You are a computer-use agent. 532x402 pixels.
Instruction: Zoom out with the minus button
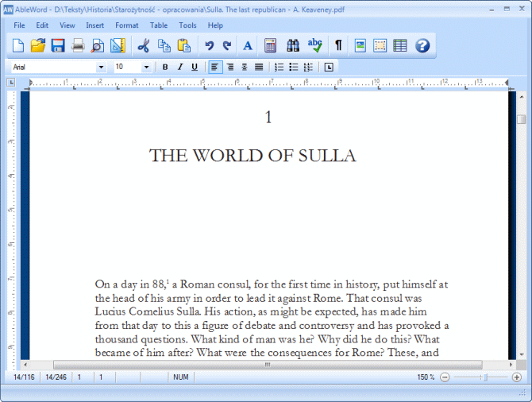coord(445,377)
